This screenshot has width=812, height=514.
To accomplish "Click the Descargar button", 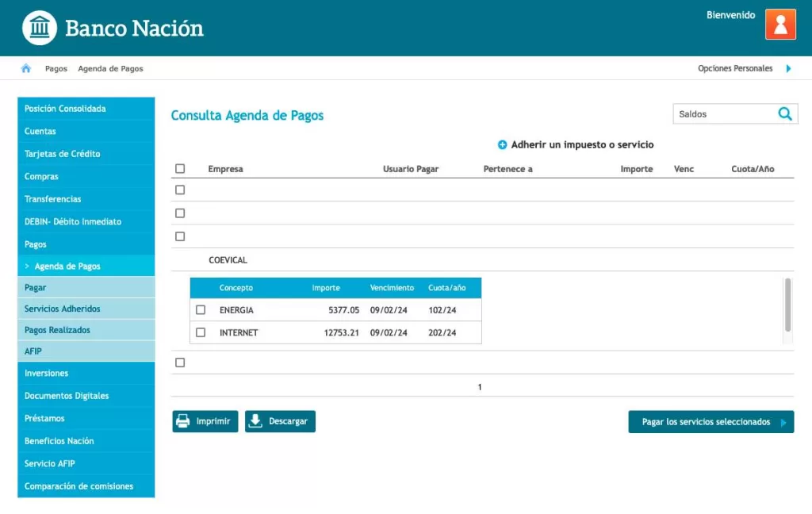I will tap(280, 421).
